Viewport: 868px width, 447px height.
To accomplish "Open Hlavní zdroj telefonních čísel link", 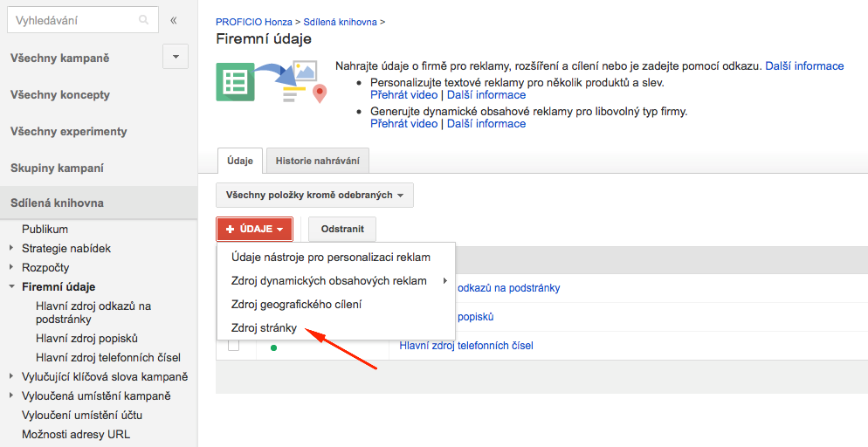I will pyautogui.click(x=466, y=346).
